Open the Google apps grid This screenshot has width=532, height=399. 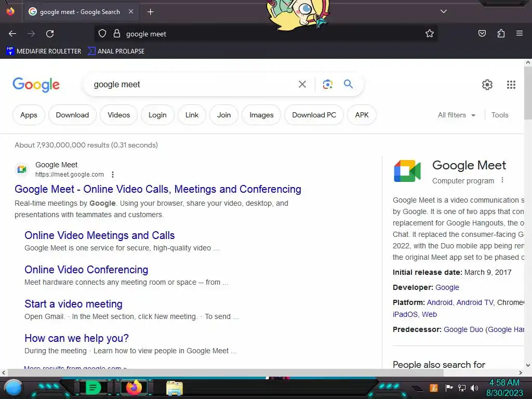tap(511, 85)
